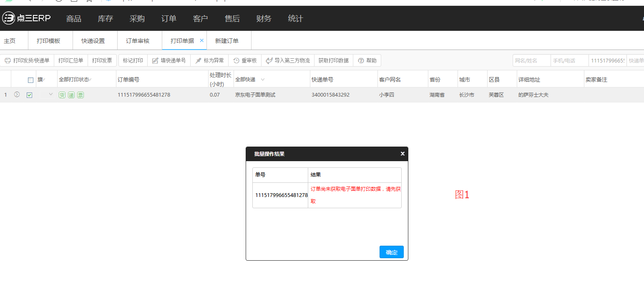Open the 旗 flag column filter

tap(44, 80)
